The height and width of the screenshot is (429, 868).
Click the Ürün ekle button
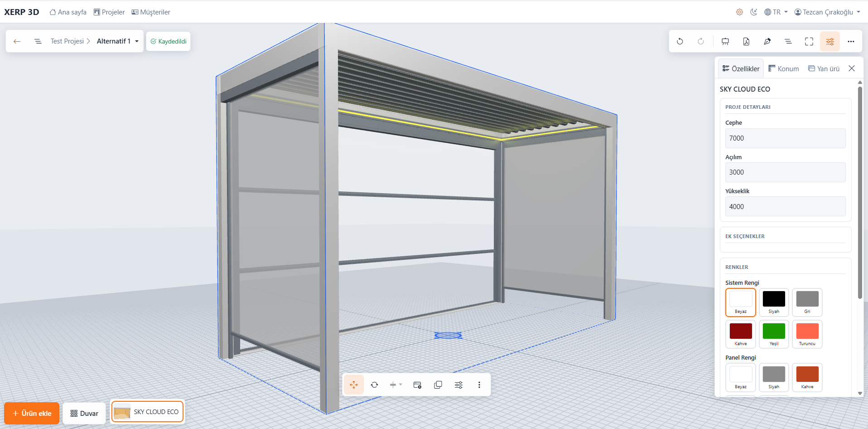[x=32, y=413]
